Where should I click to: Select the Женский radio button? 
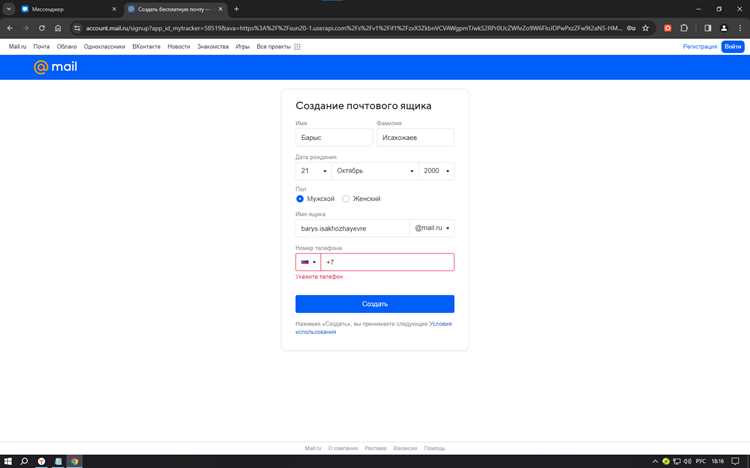tap(346, 199)
